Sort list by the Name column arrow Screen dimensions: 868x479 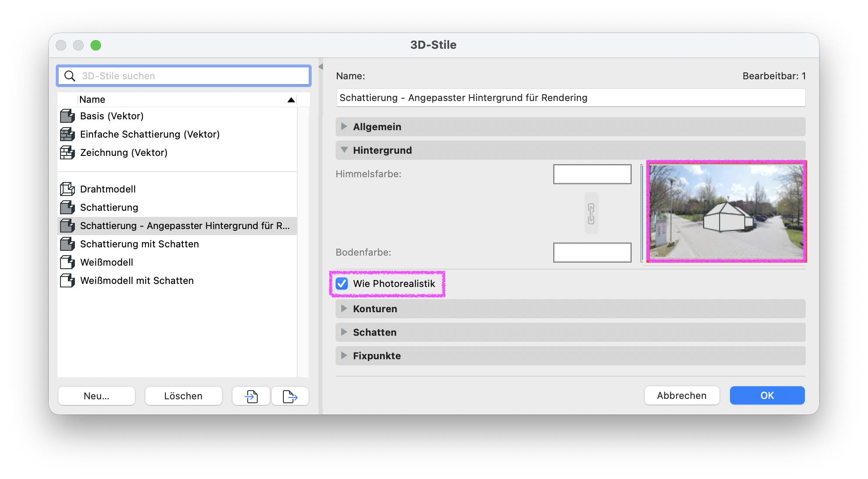[x=291, y=100]
